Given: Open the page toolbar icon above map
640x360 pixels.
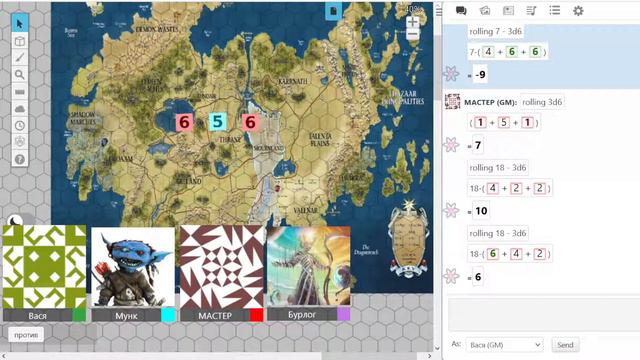Looking at the screenshot, I should 333,11.
